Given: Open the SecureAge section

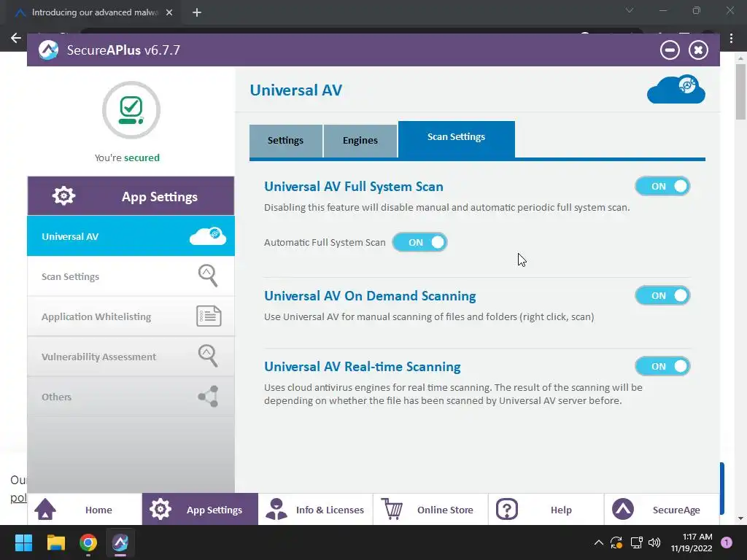Looking at the screenshot, I should pos(662,509).
